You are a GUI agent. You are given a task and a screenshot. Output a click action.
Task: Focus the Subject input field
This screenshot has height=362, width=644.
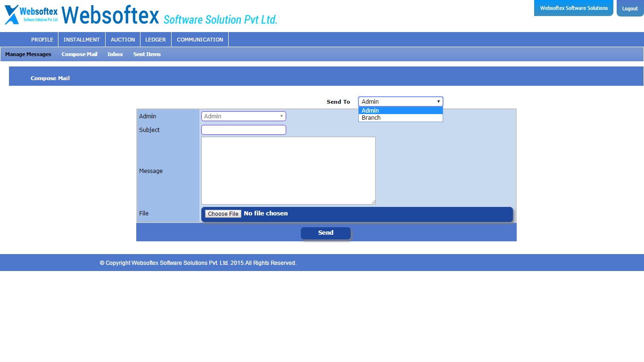tap(244, 130)
